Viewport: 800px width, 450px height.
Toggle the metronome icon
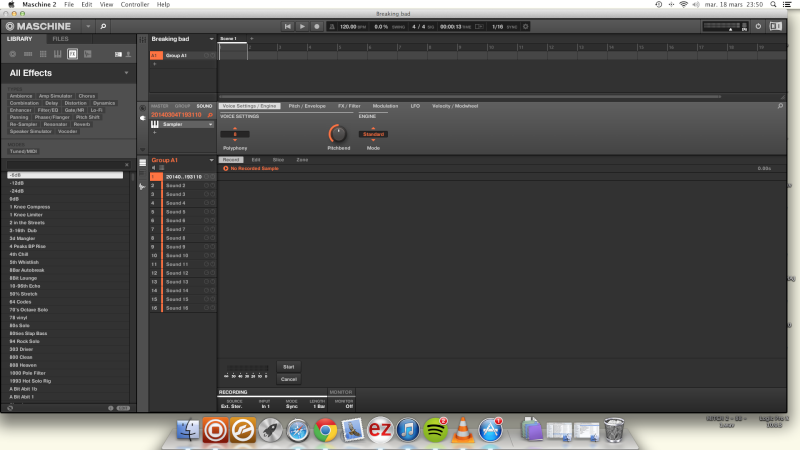332,27
